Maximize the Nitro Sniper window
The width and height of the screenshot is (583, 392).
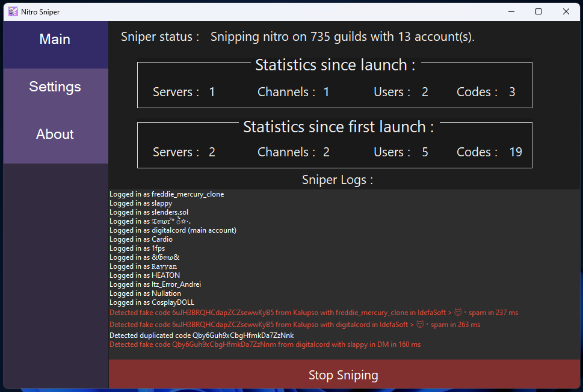point(538,11)
